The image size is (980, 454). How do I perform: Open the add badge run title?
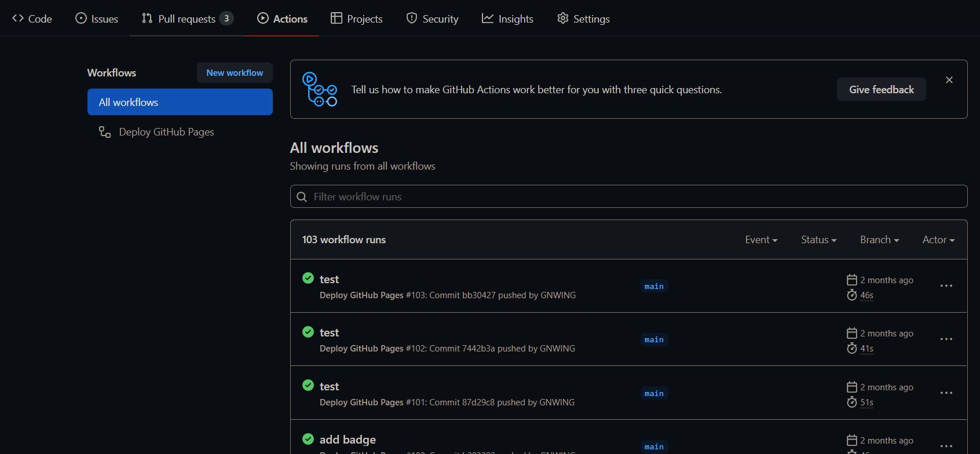[348, 440]
